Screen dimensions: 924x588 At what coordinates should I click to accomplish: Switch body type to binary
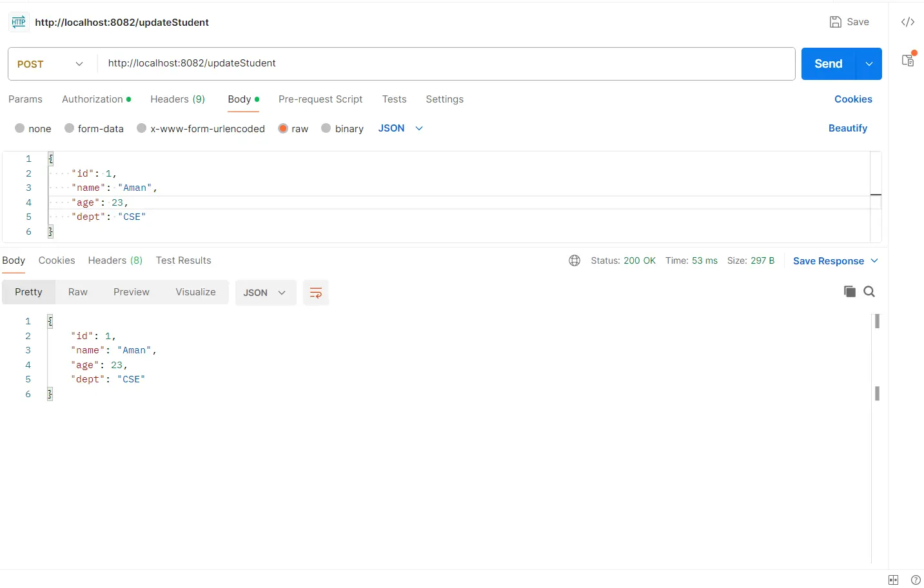[342, 128]
